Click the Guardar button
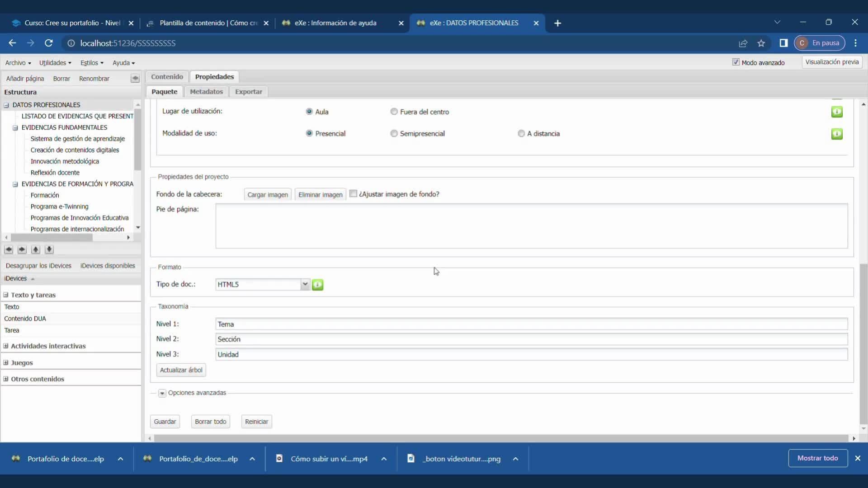The width and height of the screenshot is (868, 488). point(165,422)
